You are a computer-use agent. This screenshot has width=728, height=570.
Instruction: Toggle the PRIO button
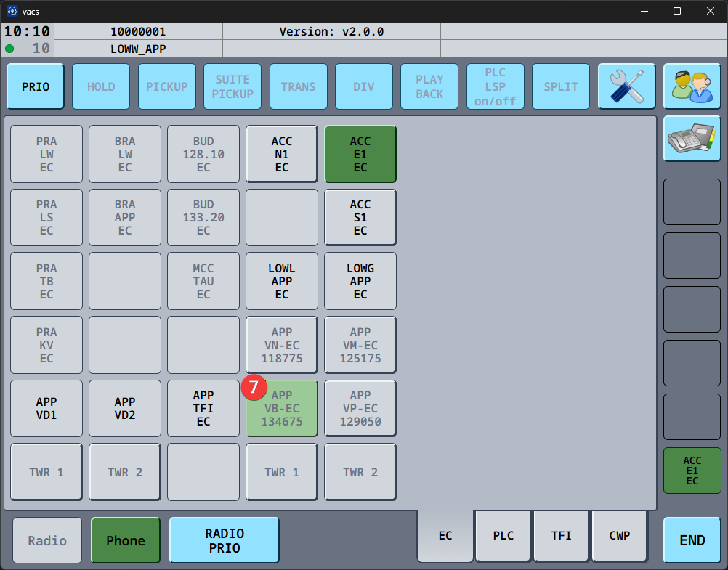tap(36, 86)
